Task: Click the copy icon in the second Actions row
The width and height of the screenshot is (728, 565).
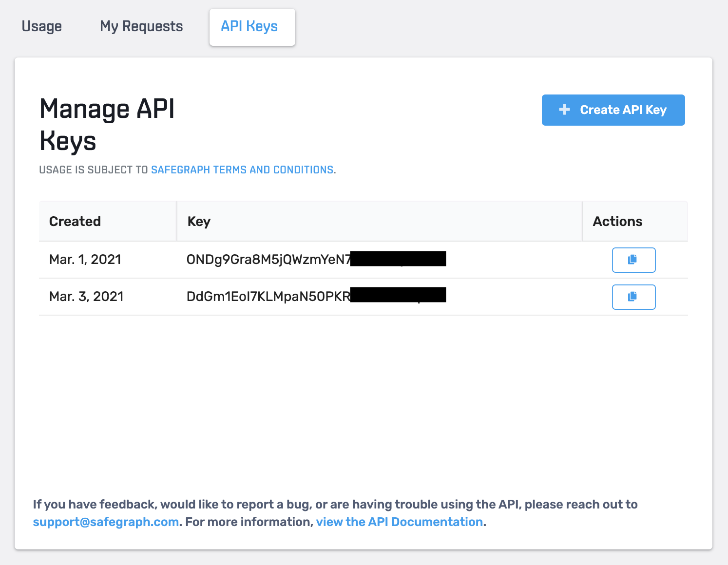Action: tap(633, 297)
